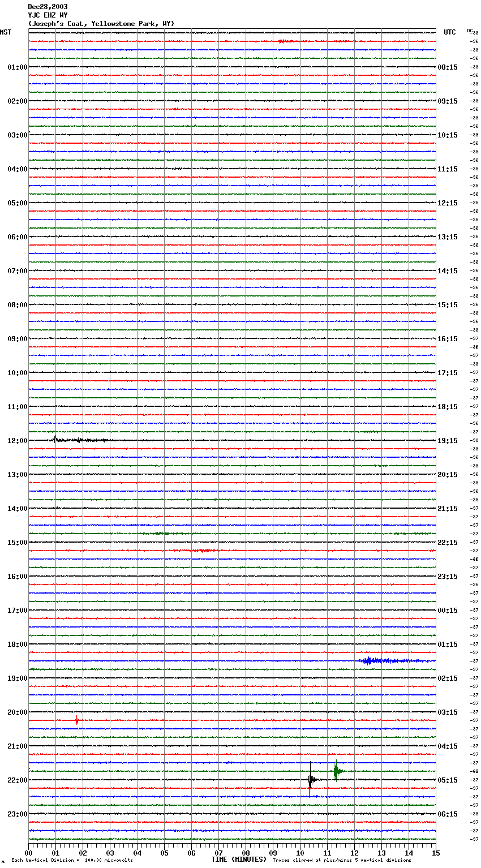This screenshot has width=481, height=868.
Task: Click the red spike below the 20:00 trace
Action: 76,720
